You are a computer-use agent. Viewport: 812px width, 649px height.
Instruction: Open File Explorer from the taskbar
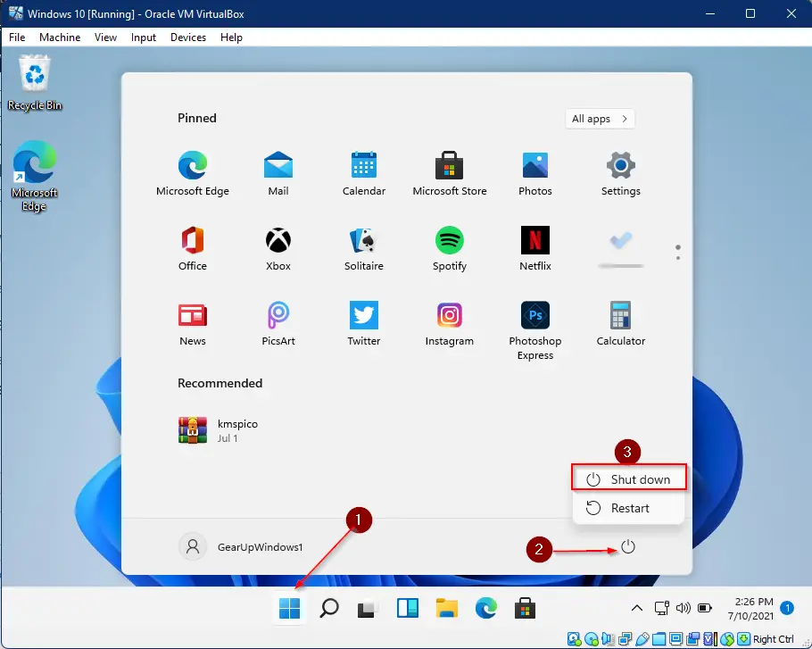tap(446, 608)
